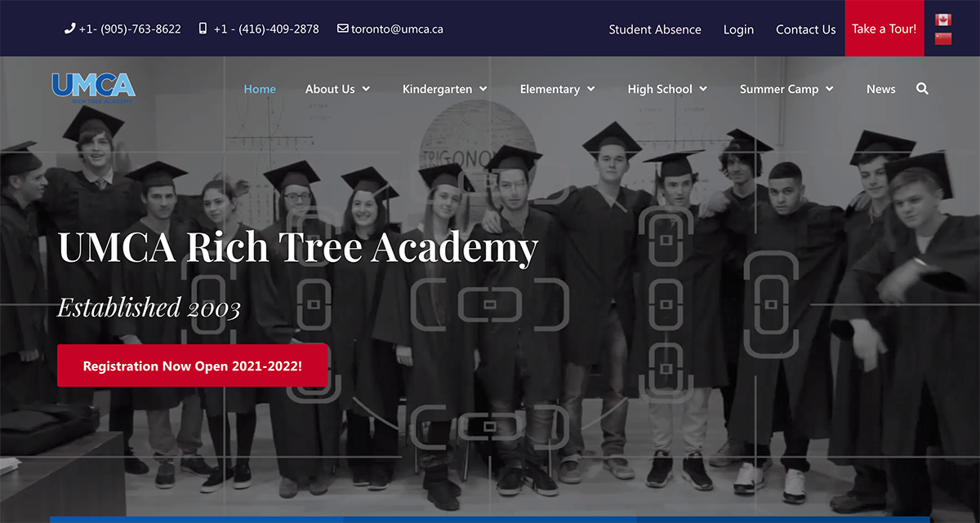Open the Login link

(738, 29)
